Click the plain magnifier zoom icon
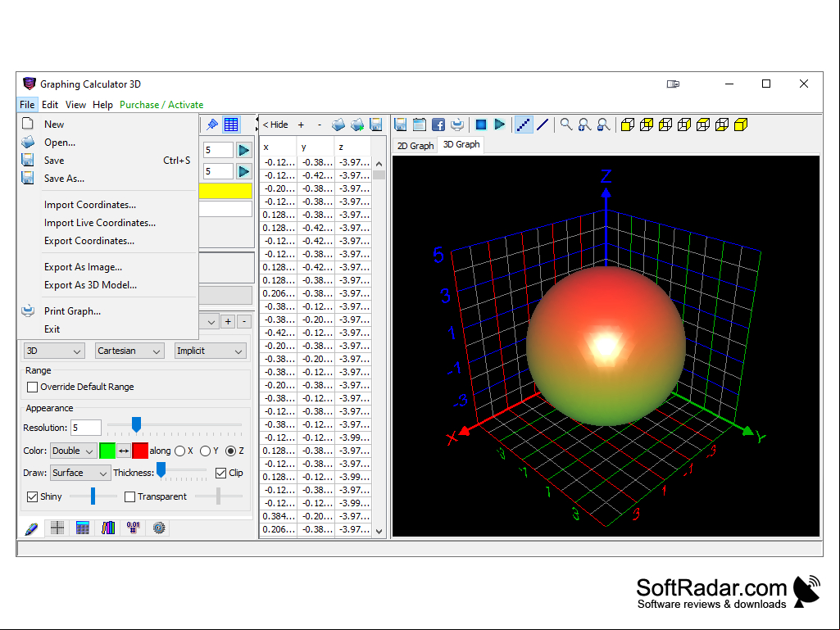Screen dimensions: 840x630 566,125
